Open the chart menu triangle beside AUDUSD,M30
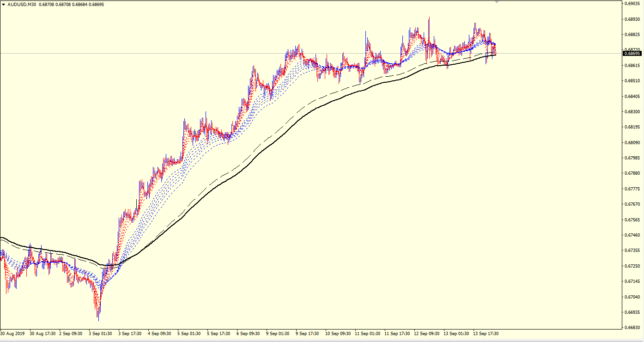The width and height of the screenshot is (644, 342). pos(3,4)
